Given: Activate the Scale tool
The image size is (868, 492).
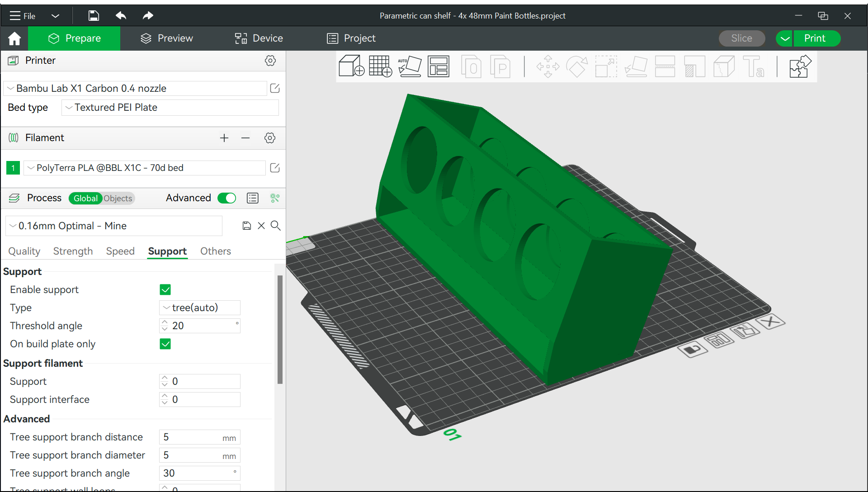Looking at the screenshot, I should [x=606, y=66].
